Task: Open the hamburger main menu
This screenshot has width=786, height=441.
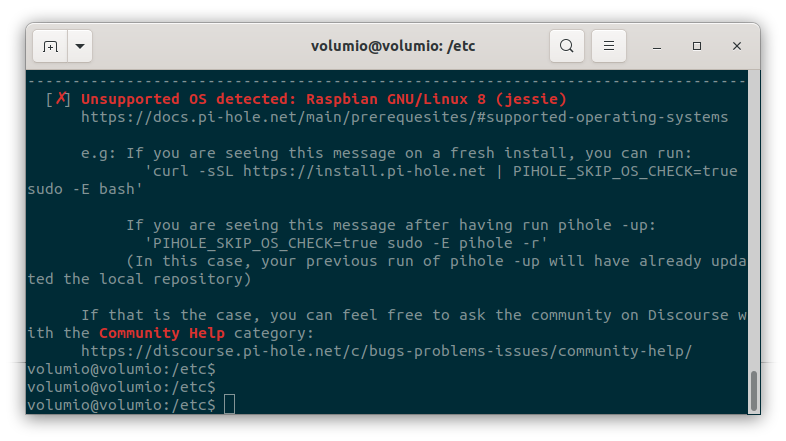Action: pos(609,46)
